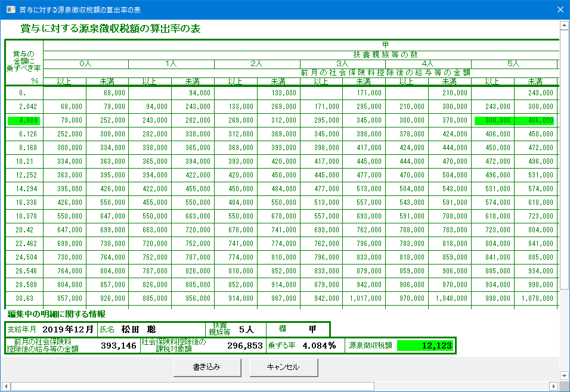The width and height of the screenshot is (570, 392).
Task: Click the 2.042 rate row label
Action: tap(27, 107)
